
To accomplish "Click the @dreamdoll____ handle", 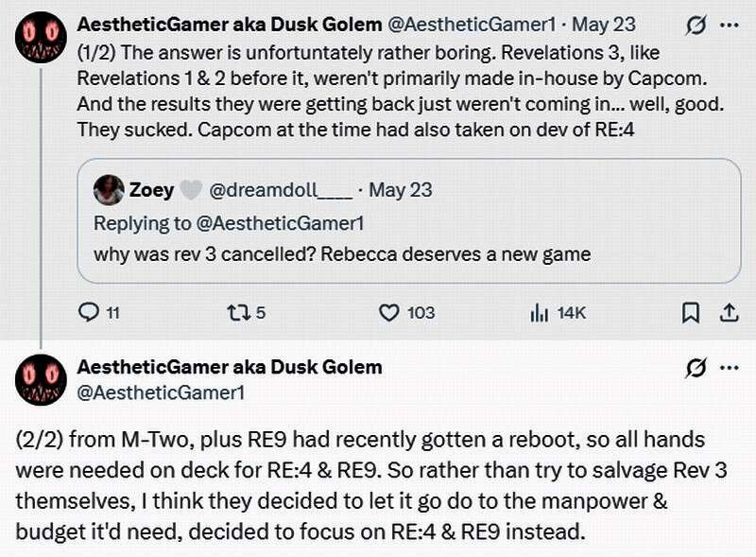I will click(x=280, y=190).
